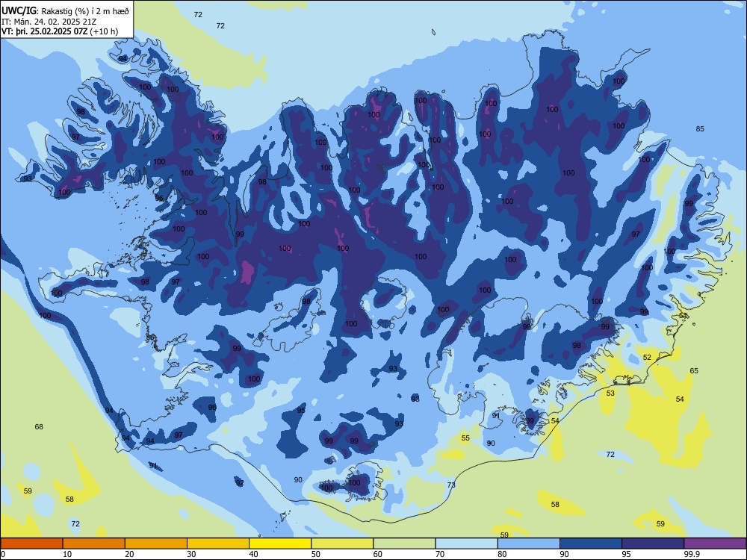Click the '53' humidity value on the map
747x560 pixels.
(x=610, y=393)
